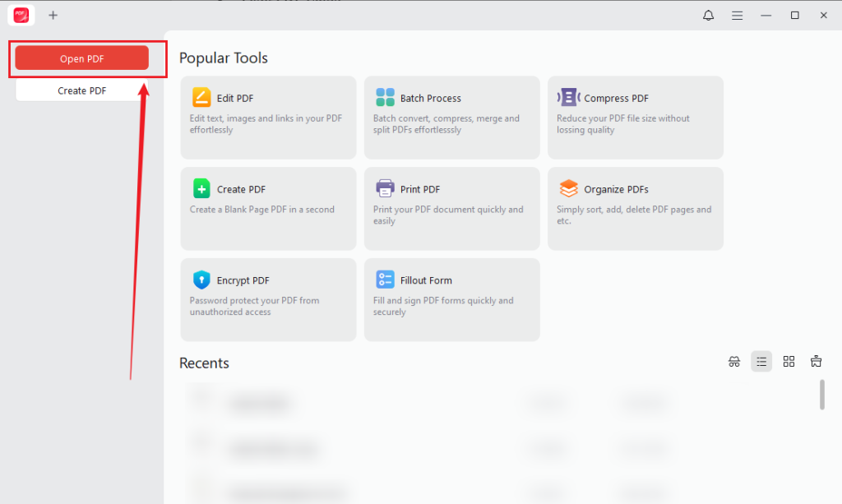Clear recents with the broom icon
The width and height of the screenshot is (842, 504).
[816, 361]
